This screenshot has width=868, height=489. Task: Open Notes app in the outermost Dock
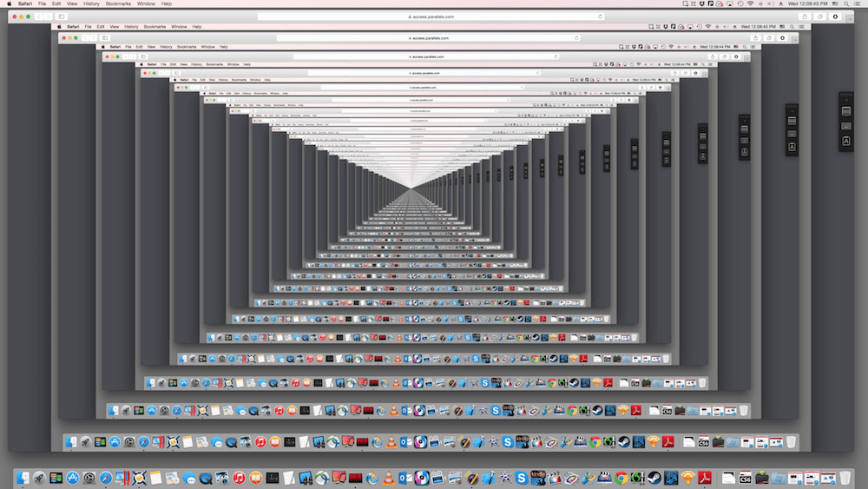coord(155,478)
